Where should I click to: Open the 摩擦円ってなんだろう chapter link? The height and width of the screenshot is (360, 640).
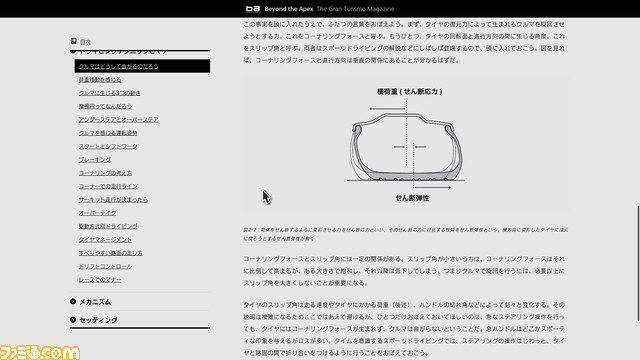pos(105,106)
